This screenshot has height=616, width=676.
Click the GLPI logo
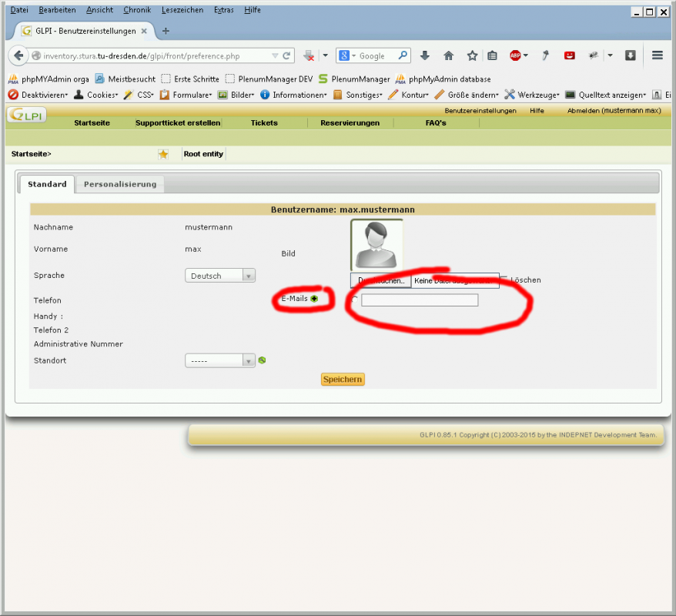[25, 114]
